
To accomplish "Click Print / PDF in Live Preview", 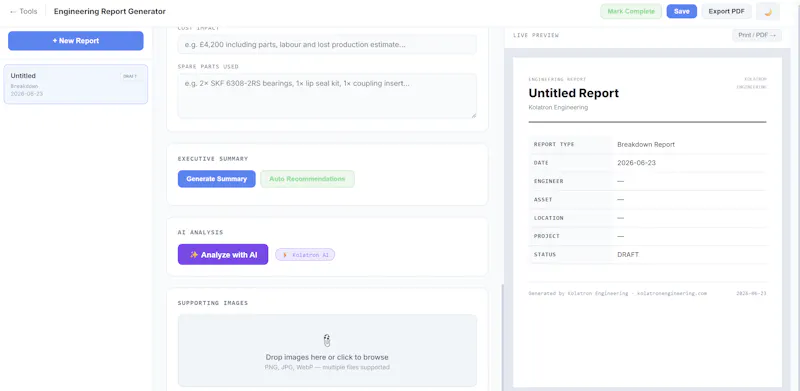I will click(x=757, y=35).
